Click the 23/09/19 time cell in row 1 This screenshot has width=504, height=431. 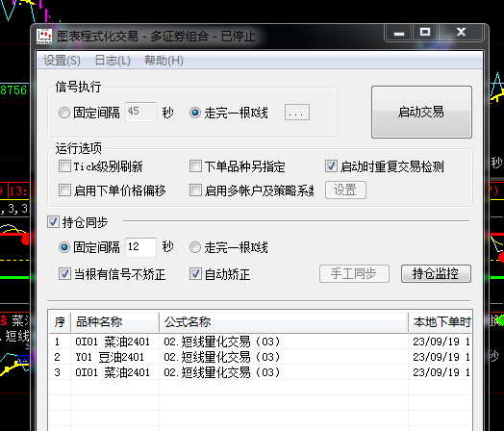pos(441,342)
